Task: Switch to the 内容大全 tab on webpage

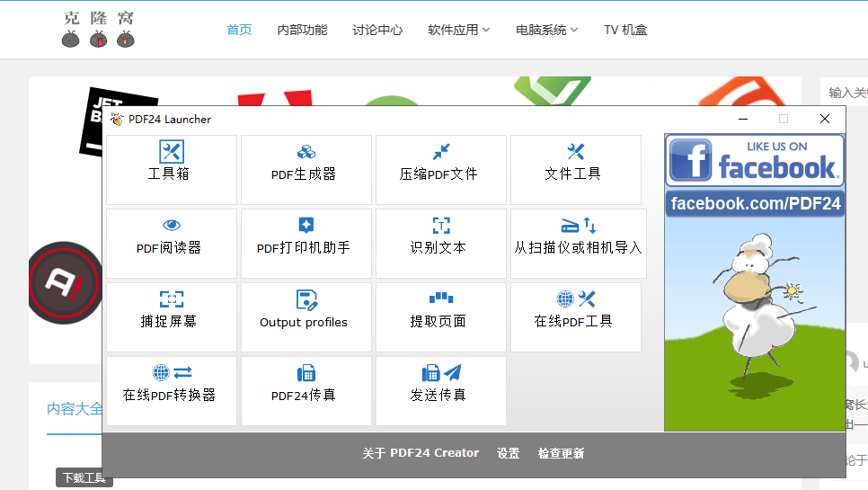Action: point(75,409)
